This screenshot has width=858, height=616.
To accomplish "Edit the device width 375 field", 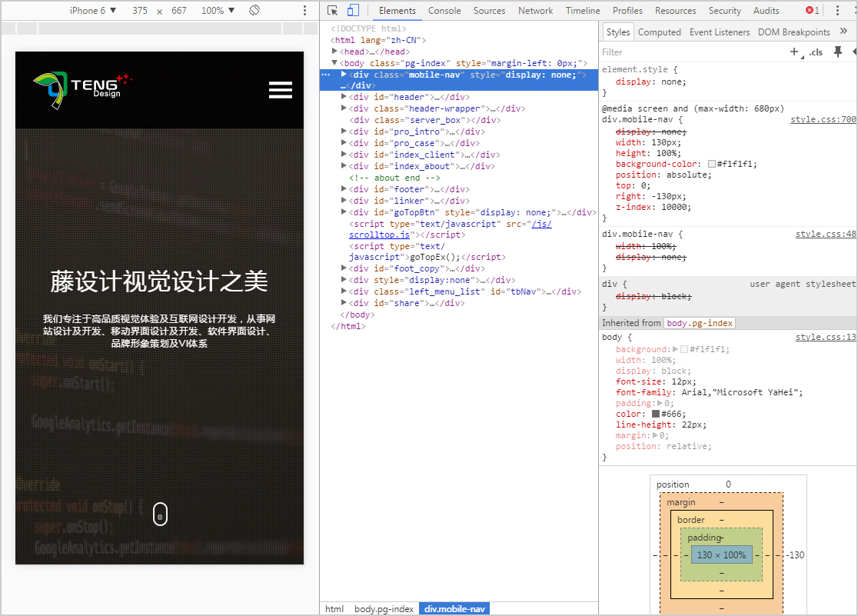I will click(x=140, y=11).
